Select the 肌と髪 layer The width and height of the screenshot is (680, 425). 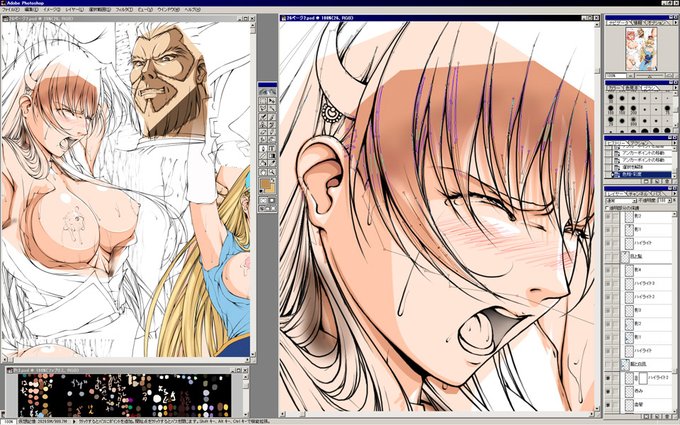point(646,257)
